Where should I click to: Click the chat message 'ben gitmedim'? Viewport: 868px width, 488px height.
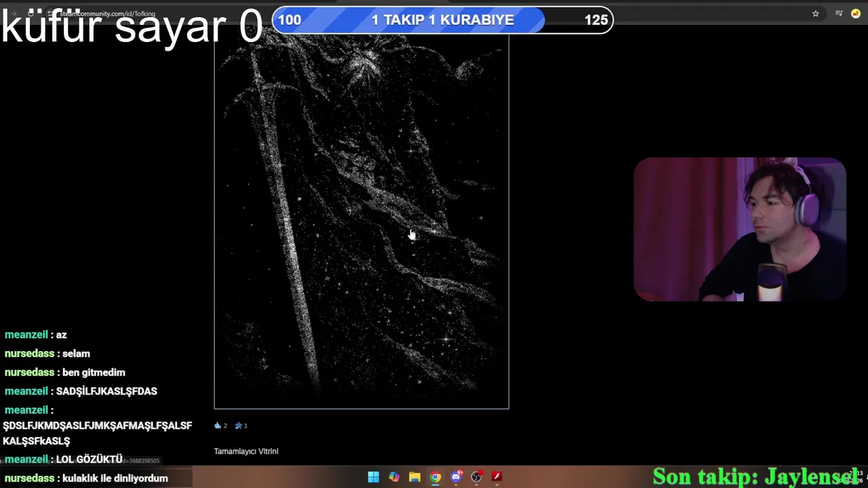[x=94, y=373]
